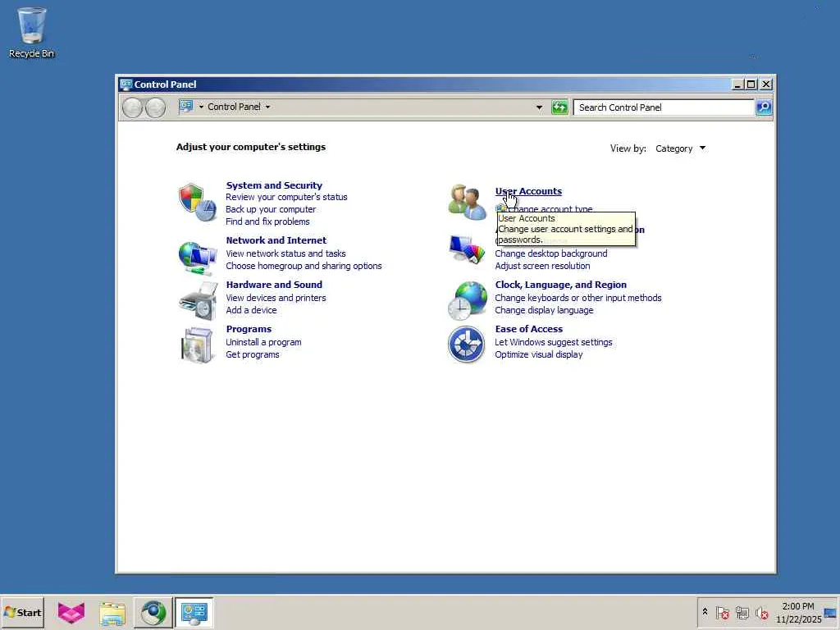Expand the arrow after Control Panel breadcrumb
This screenshot has height=630, width=840.
pyautogui.click(x=268, y=107)
